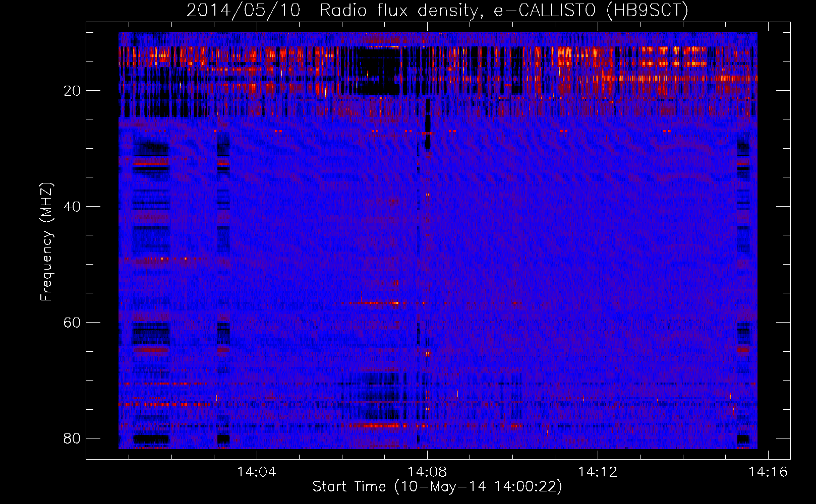Click the 60 frequency tick label

coord(72,323)
